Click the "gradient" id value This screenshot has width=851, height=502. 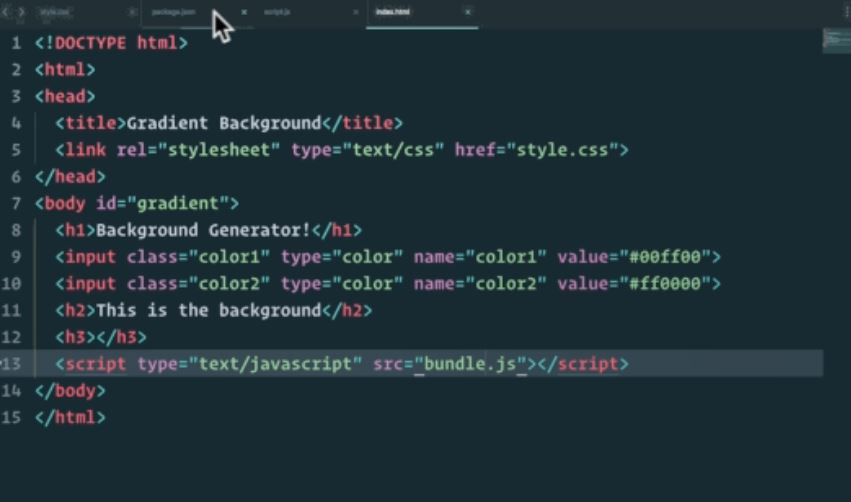point(177,204)
